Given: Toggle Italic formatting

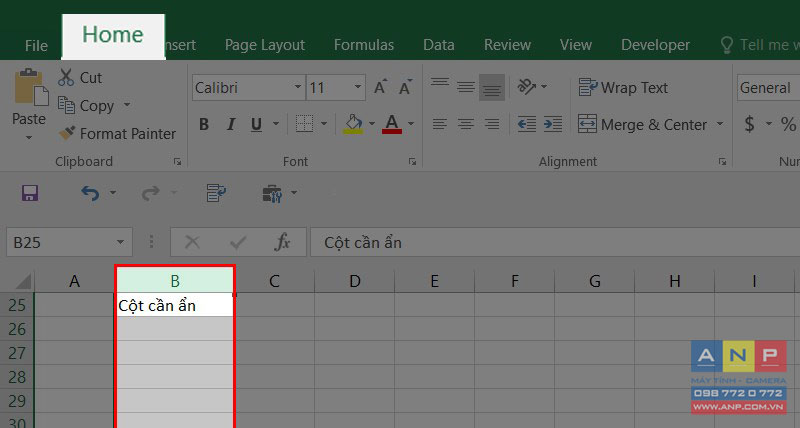Looking at the screenshot, I should coord(231,124).
